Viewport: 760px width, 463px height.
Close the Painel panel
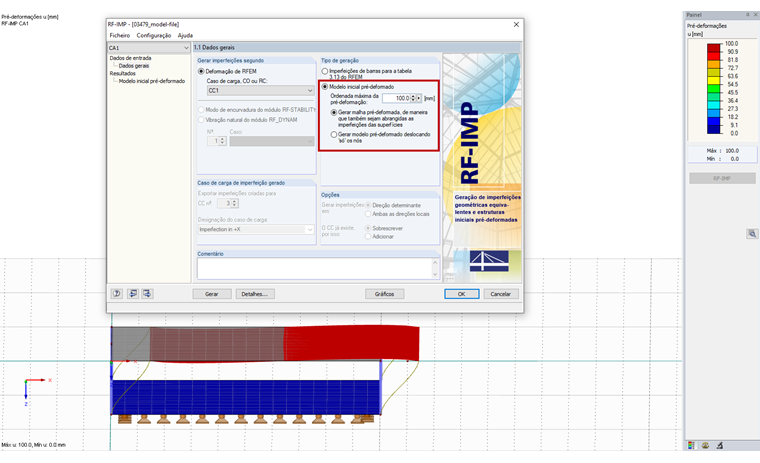pos(755,15)
